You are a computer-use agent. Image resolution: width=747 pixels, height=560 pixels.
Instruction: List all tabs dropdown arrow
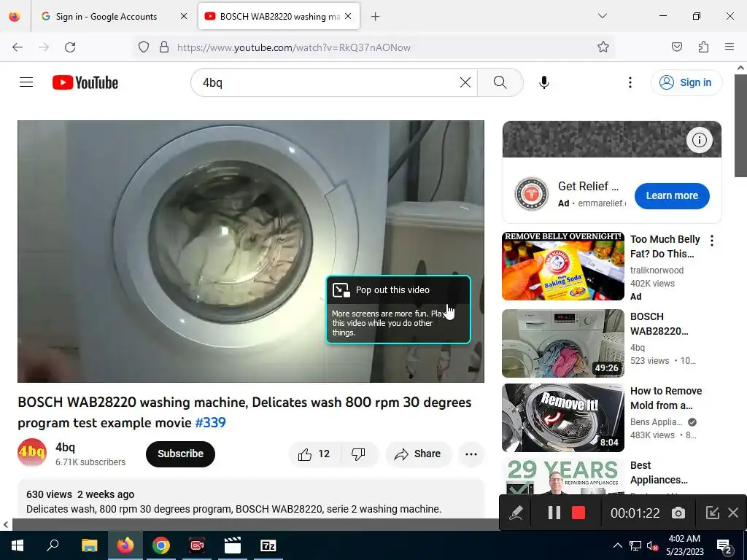(x=602, y=17)
